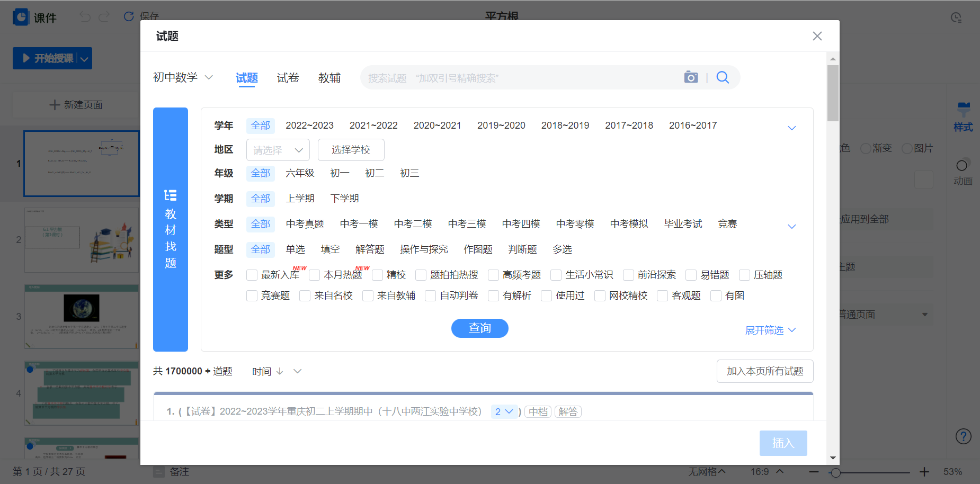Select 学期 上学期 filter
This screenshot has width=980, height=484.
(300, 199)
